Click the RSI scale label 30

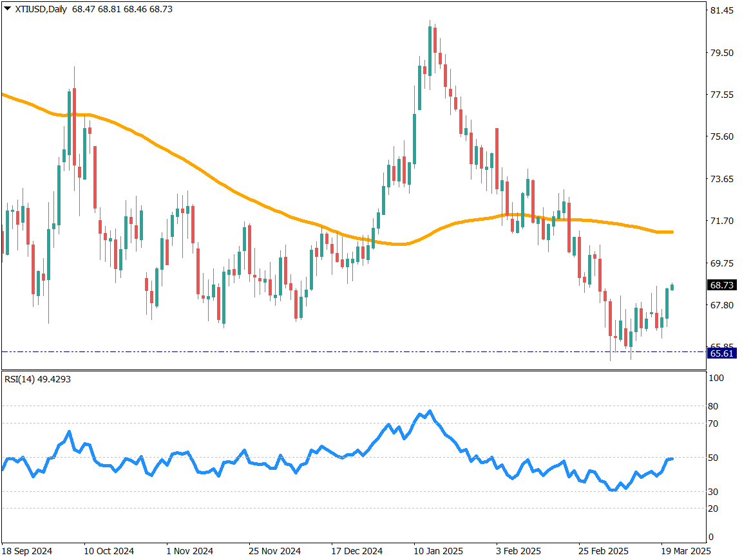(713, 492)
